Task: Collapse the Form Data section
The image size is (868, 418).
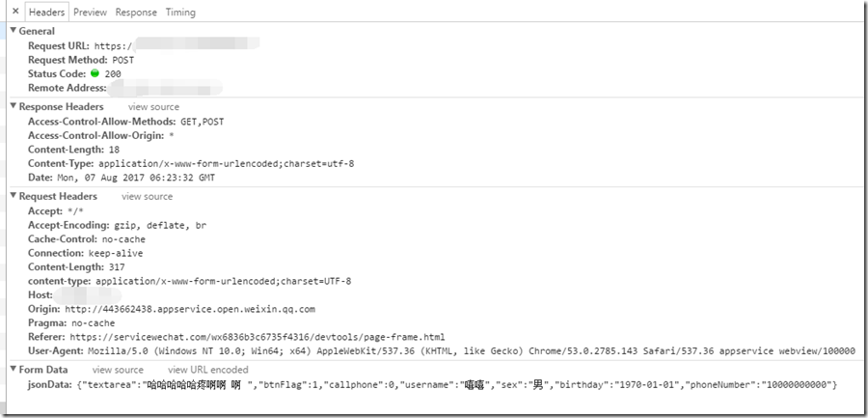Action: coord(14,369)
